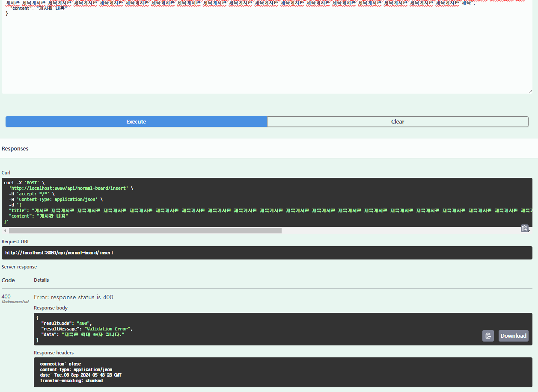Image resolution: width=538 pixels, height=392 pixels.
Task: Click the "data" line in response body
Action: [x=83, y=334]
